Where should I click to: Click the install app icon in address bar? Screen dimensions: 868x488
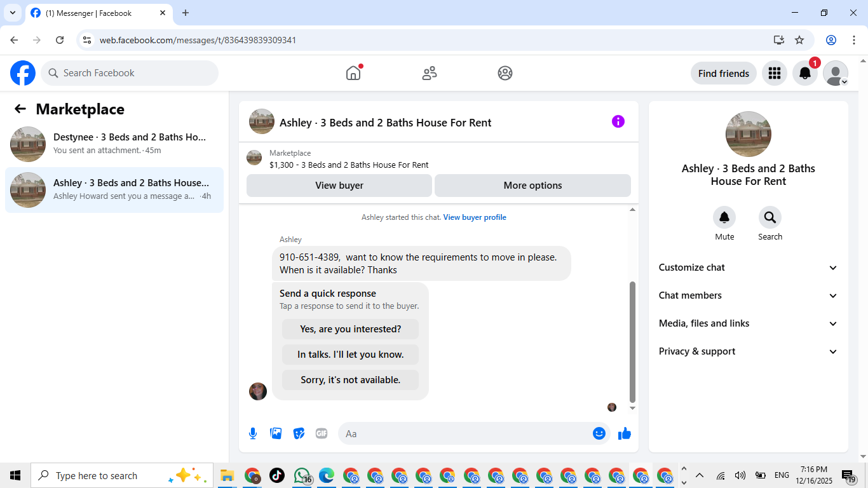[779, 40]
